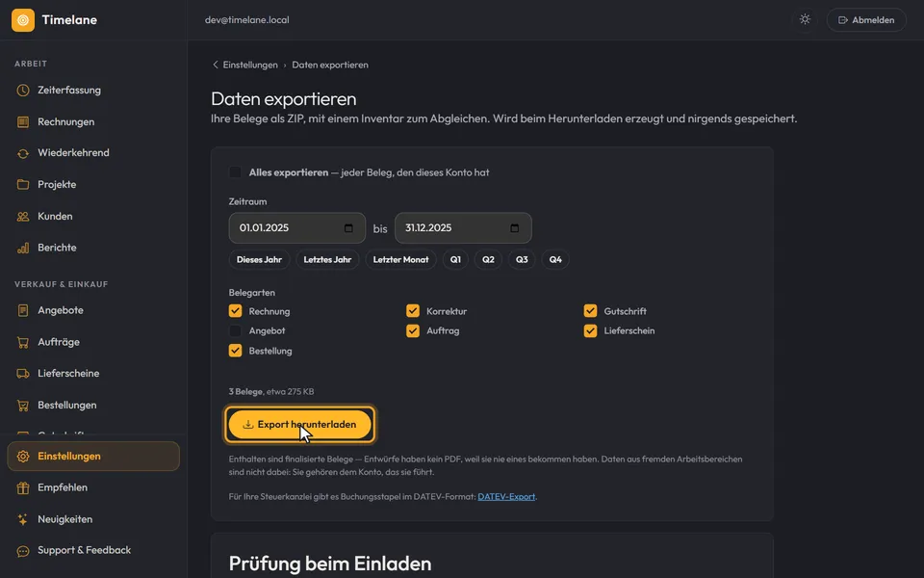Click back chevron before Einstellungen breadcrumb

pyautogui.click(x=215, y=65)
